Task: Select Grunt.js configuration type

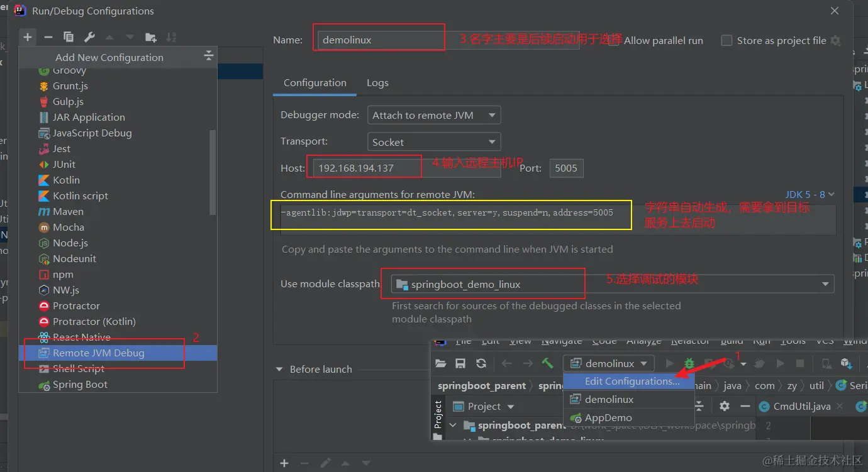Action: [118, 85]
